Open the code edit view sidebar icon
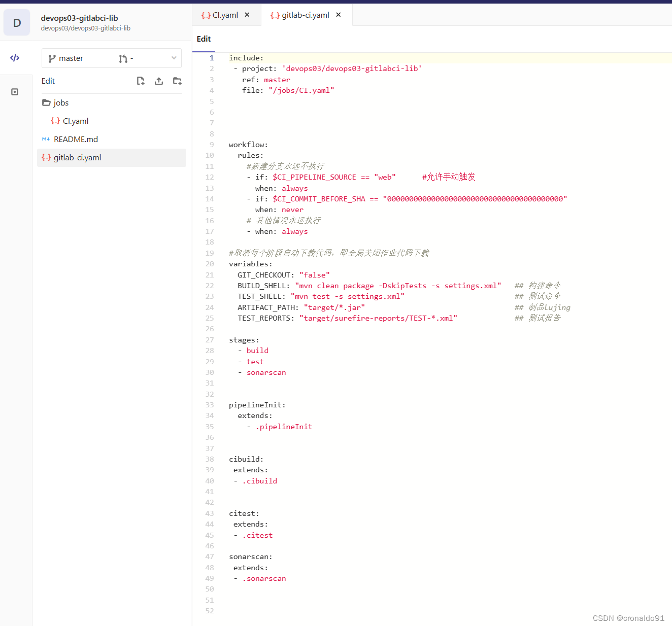The height and width of the screenshot is (626, 672). [x=15, y=58]
